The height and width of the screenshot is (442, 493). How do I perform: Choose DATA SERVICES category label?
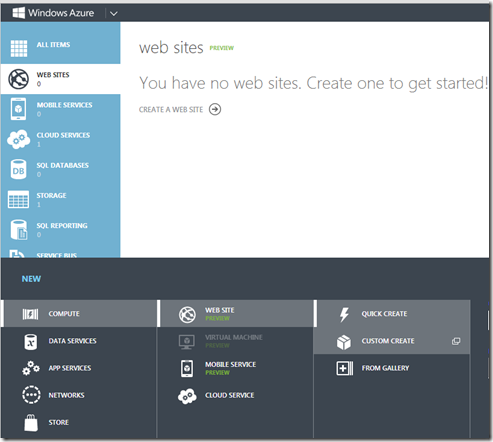click(x=72, y=341)
